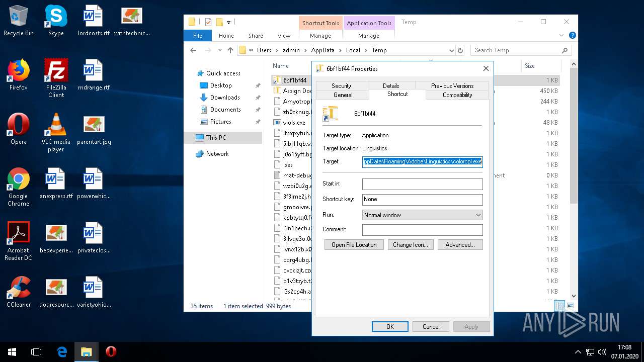Open the Windows Start menu
Image resolution: width=644 pixels, height=362 pixels.
12,352
